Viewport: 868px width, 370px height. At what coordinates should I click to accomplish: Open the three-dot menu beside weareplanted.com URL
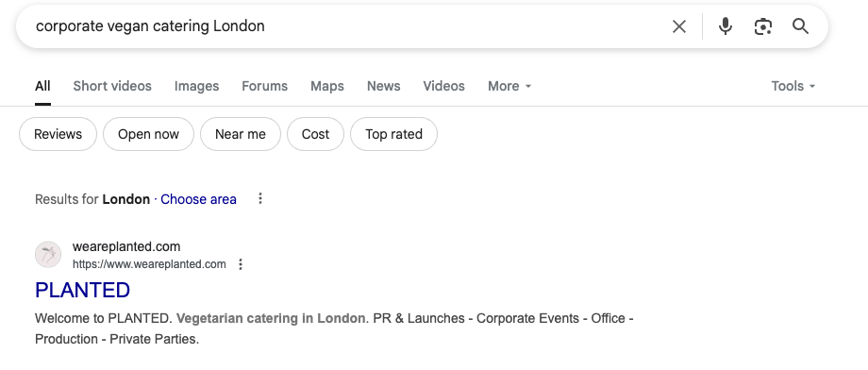click(x=241, y=264)
